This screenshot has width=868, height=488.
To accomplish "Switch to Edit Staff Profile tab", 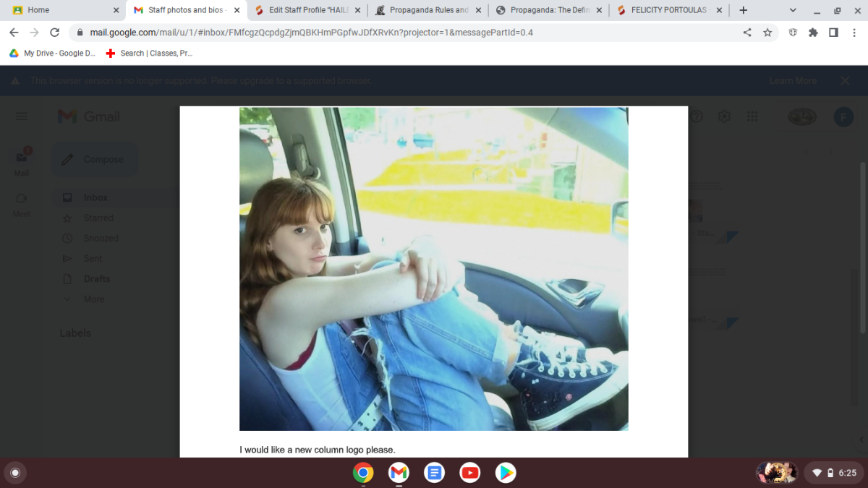I will pos(307,10).
